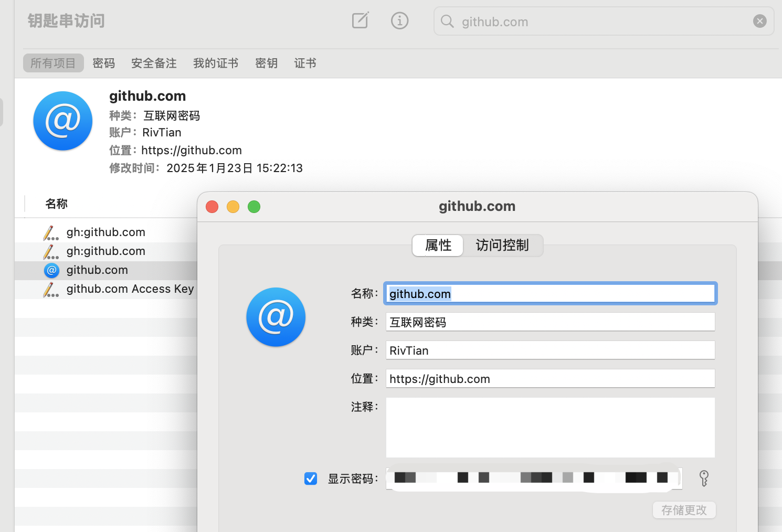Click the 账户 field containing RivTian

(550, 350)
